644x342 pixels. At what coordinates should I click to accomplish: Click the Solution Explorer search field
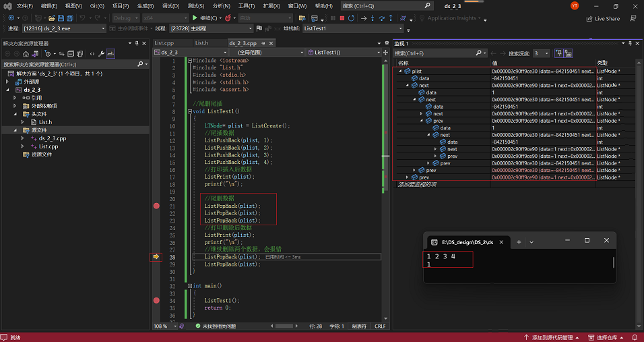74,64
